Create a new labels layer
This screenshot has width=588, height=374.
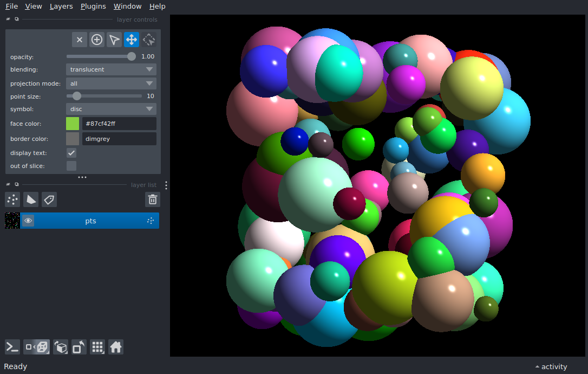click(x=49, y=199)
